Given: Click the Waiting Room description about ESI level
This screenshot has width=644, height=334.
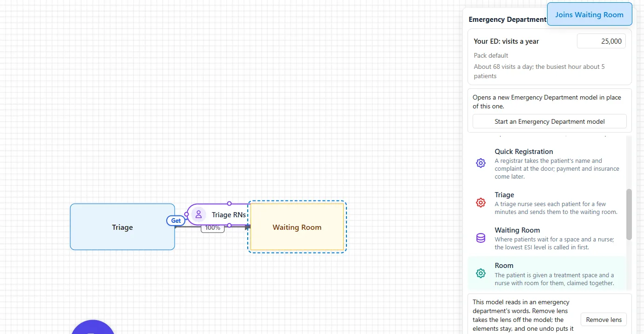Looking at the screenshot, I should click(x=554, y=243).
